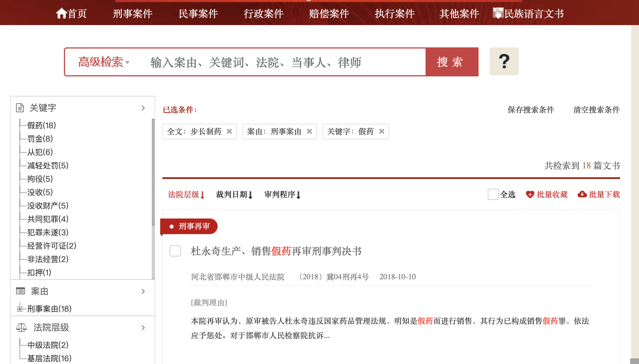This screenshot has width=639, height=364.
Task: Remove the 关键字：假药 filter with its X
Action: coord(382,131)
